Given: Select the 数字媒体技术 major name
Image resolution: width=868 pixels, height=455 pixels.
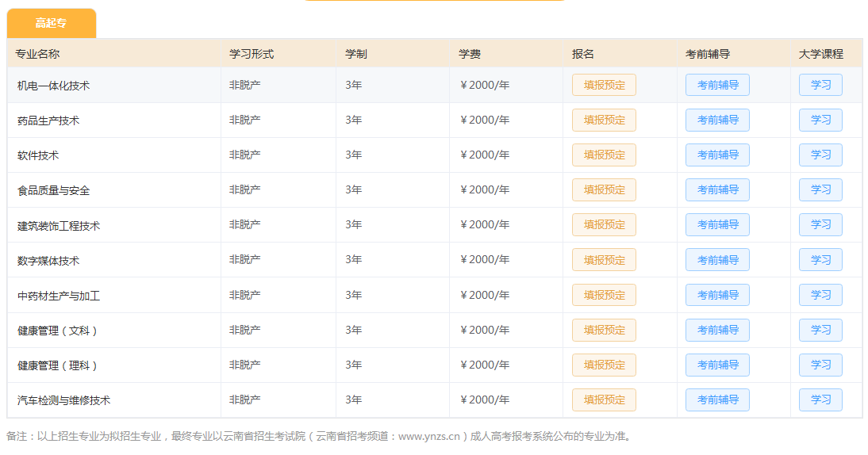Looking at the screenshot, I should [x=48, y=261].
